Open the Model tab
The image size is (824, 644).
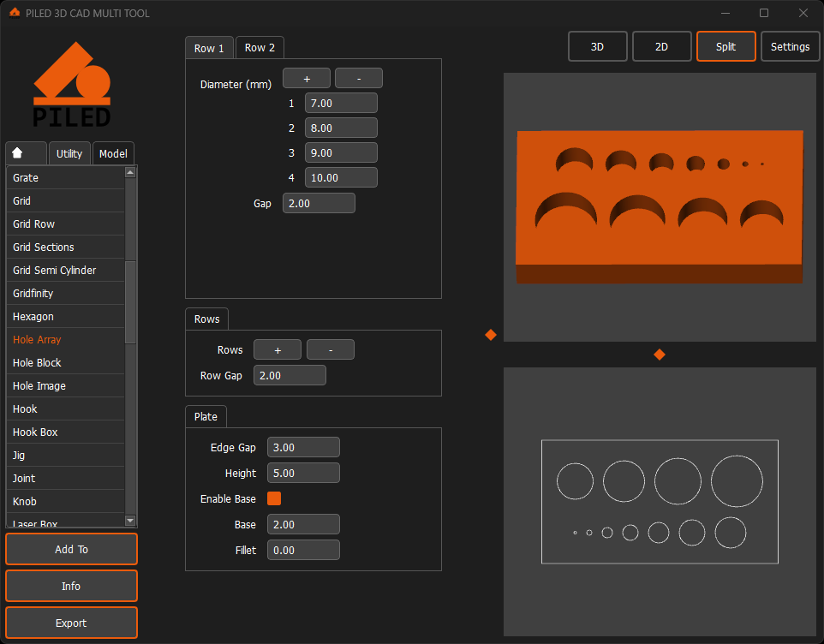[113, 153]
